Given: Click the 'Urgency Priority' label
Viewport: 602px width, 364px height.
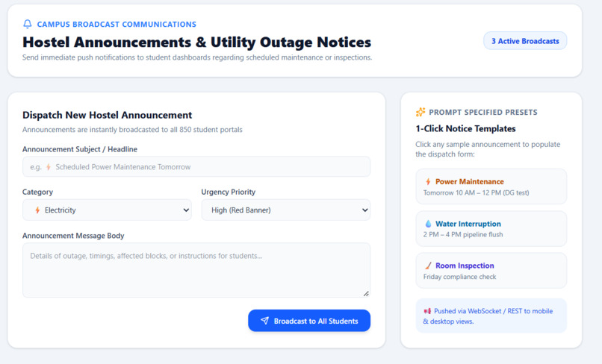Looking at the screenshot, I should click(228, 192).
